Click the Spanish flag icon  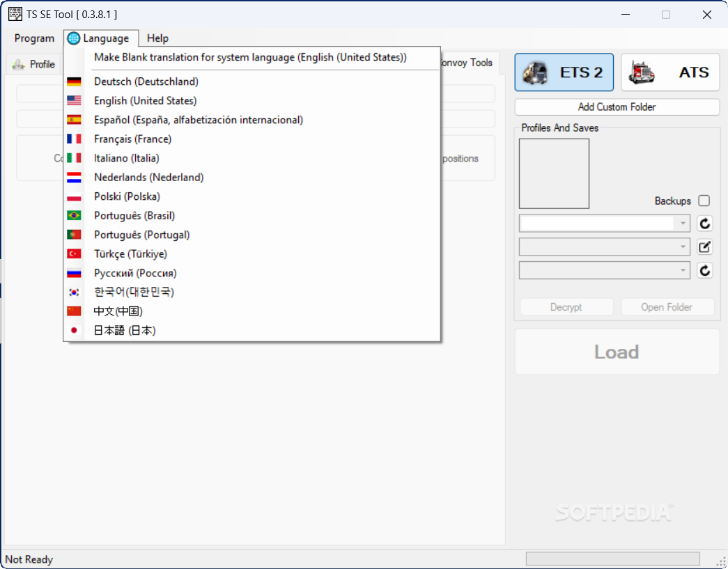click(x=74, y=120)
